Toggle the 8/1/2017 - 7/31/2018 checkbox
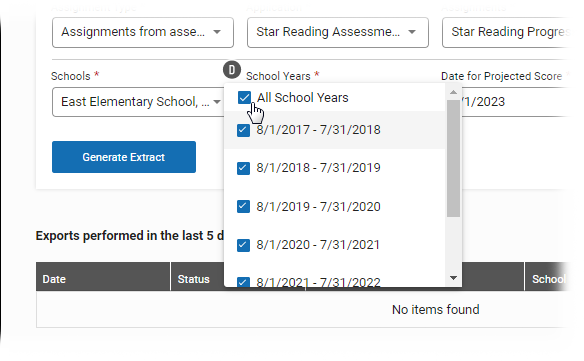584x361 pixels. (x=244, y=130)
